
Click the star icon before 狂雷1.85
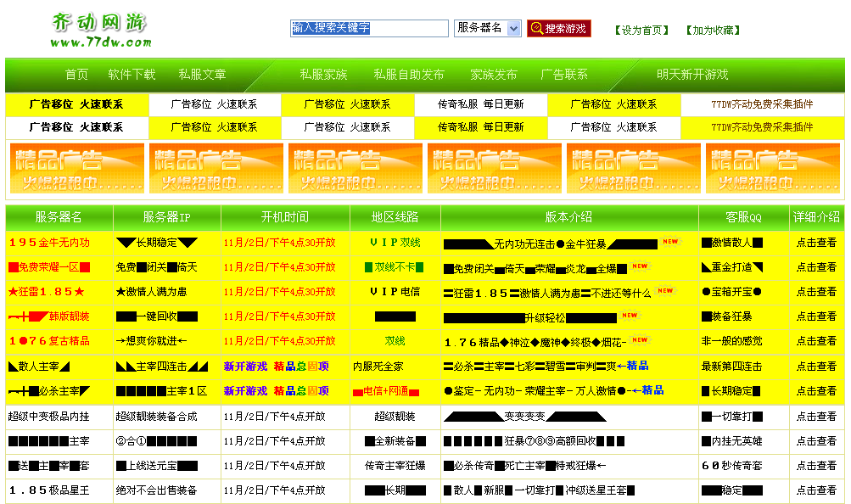point(14,291)
